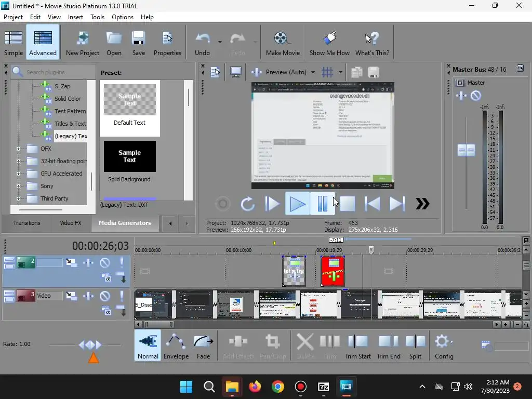
Task: Start playback in preview
Action: pos(298,204)
